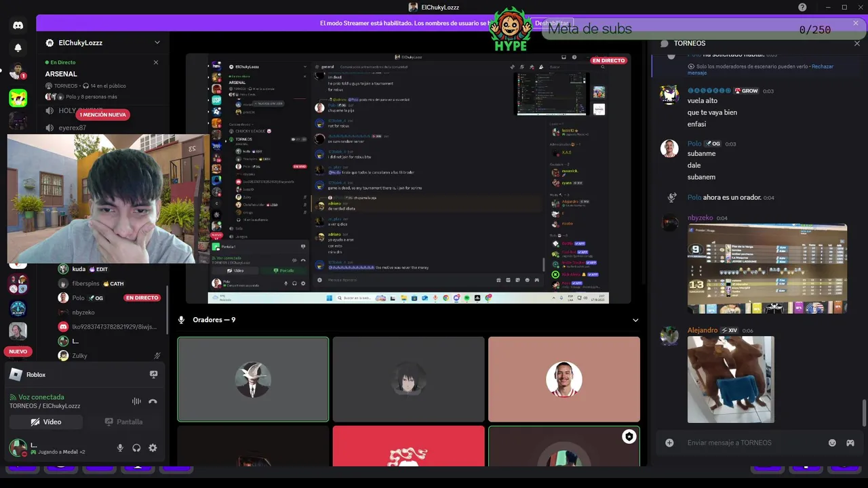Click the main stream EN DIRECTO video
The image size is (868, 488).
(x=408, y=179)
